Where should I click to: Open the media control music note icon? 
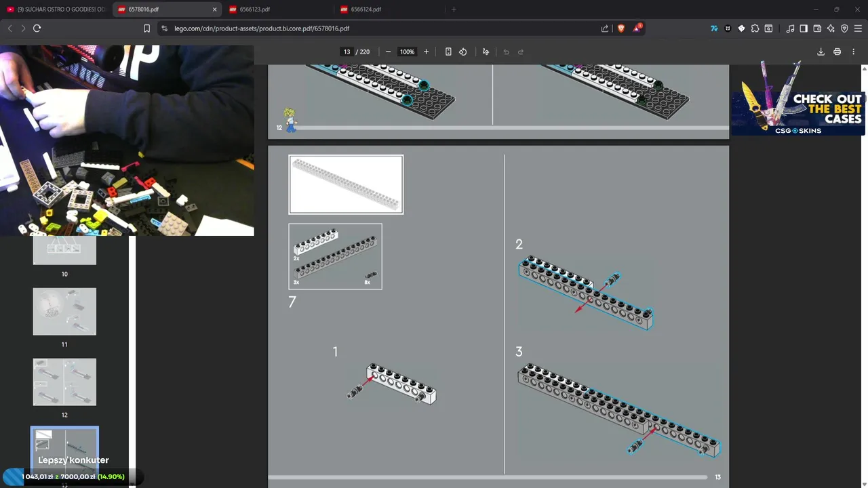[x=790, y=28]
